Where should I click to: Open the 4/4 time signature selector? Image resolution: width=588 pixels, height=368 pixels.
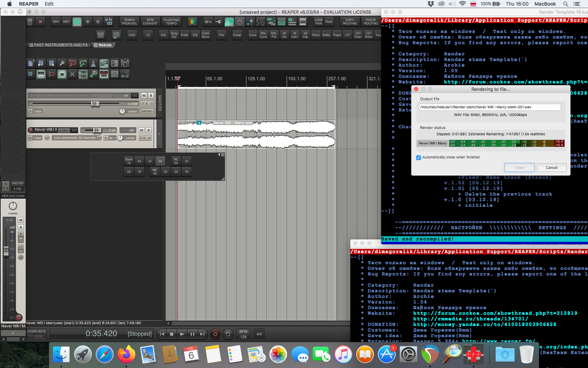(259, 334)
